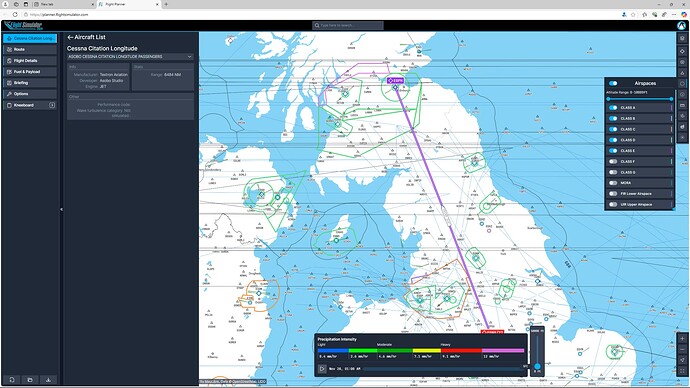Click the download icon at sidebar bottom

tap(48, 380)
